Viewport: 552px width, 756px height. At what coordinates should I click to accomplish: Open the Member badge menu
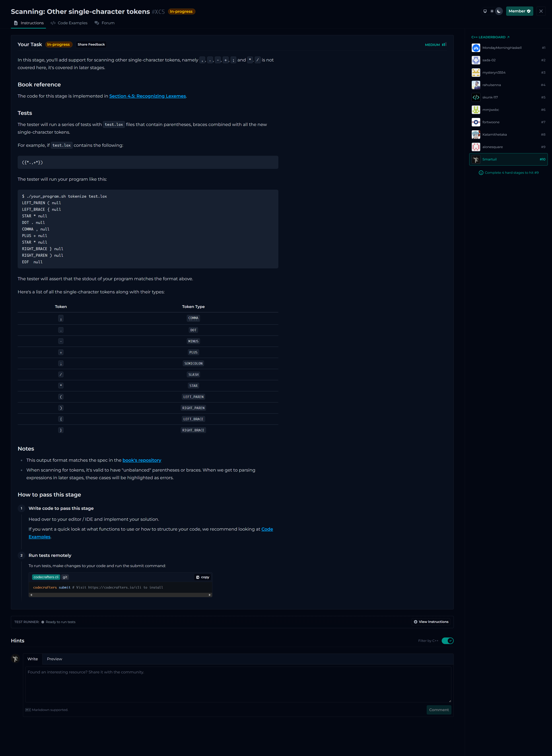[x=519, y=11]
